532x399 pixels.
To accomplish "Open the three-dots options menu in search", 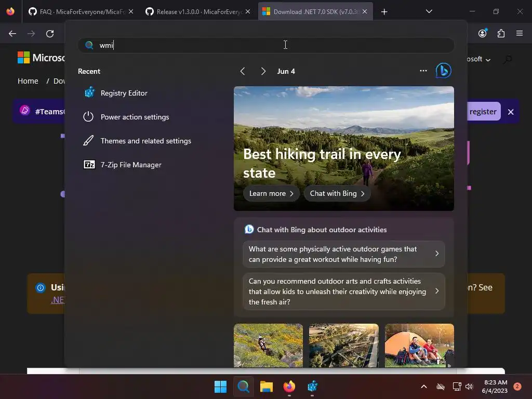I will [x=423, y=71].
